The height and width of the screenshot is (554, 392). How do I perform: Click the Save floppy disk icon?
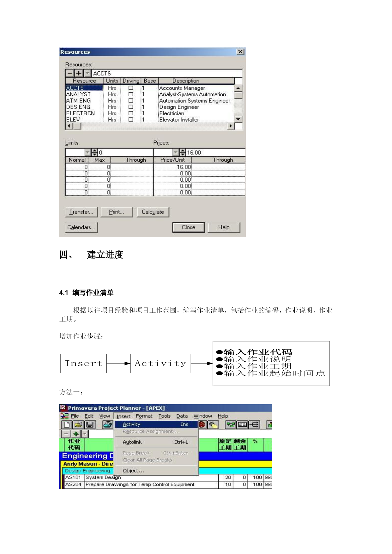coord(90,425)
